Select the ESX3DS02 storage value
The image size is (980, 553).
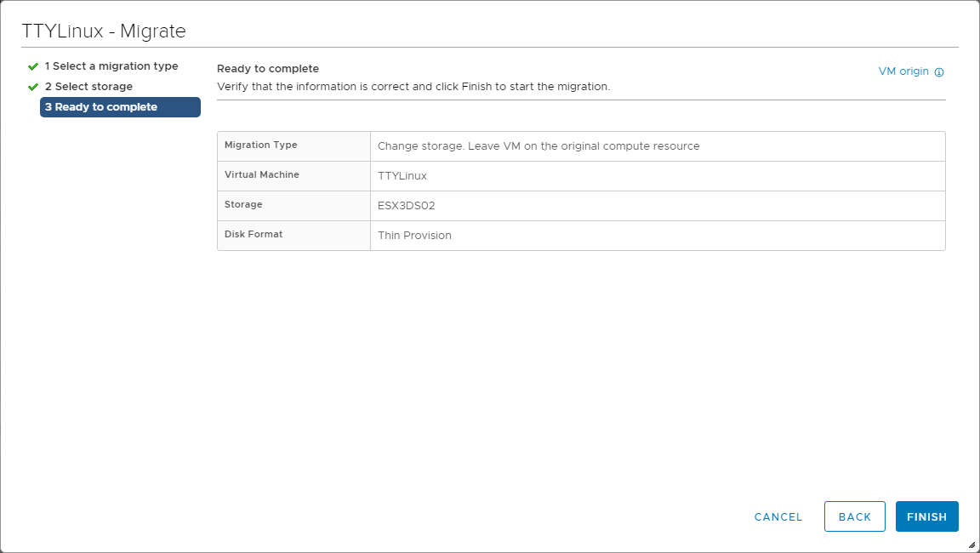pos(407,206)
